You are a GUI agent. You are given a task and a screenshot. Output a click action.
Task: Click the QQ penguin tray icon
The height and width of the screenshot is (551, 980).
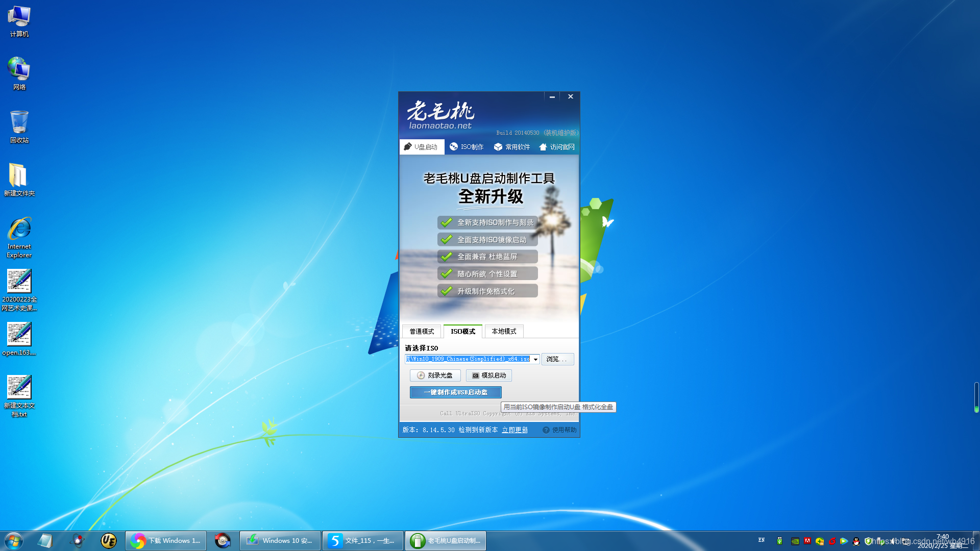tap(856, 541)
